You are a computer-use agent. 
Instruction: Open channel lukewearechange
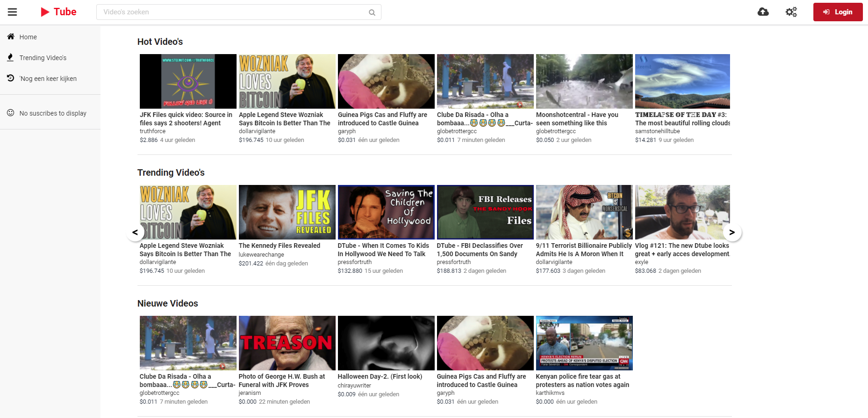262,255
